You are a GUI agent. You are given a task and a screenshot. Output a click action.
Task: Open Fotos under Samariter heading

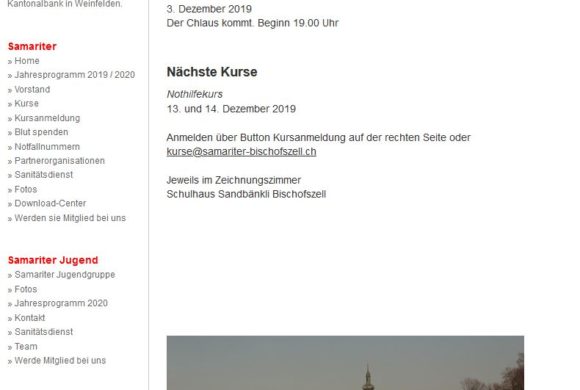pos(26,189)
